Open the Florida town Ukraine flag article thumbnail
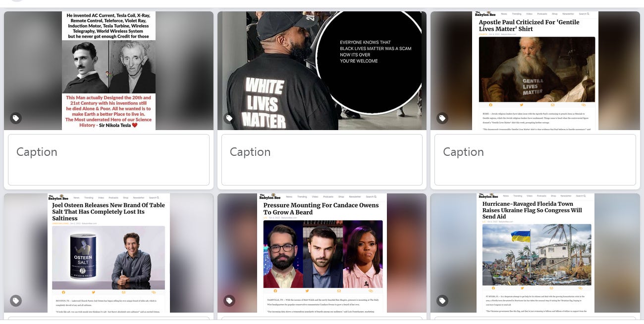This screenshot has width=644, height=324. click(x=535, y=253)
